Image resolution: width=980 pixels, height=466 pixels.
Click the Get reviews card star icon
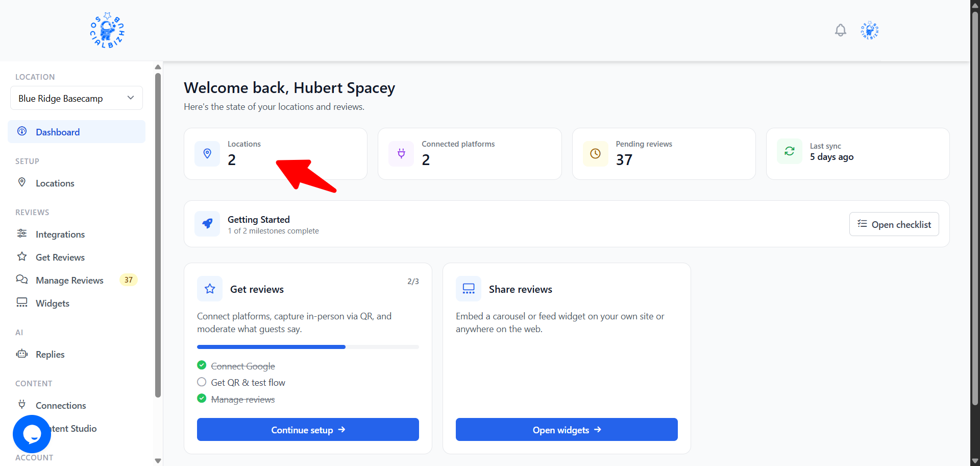pyautogui.click(x=210, y=289)
